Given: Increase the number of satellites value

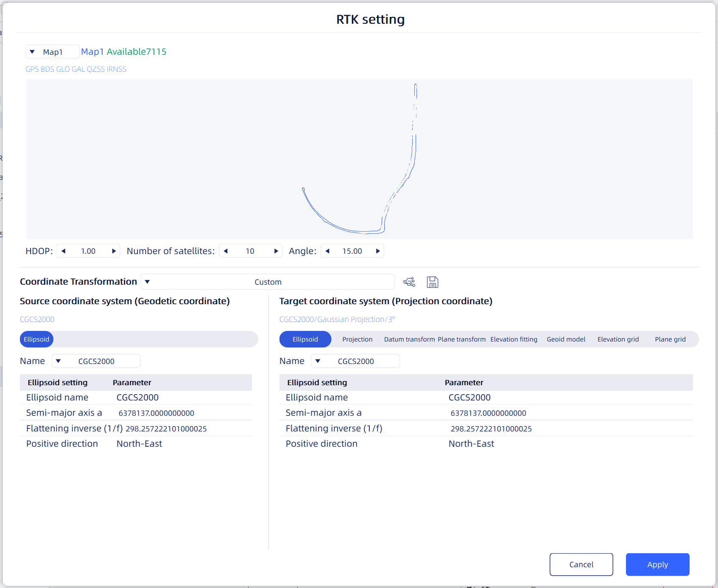Looking at the screenshot, I should (x=276, y=251).
